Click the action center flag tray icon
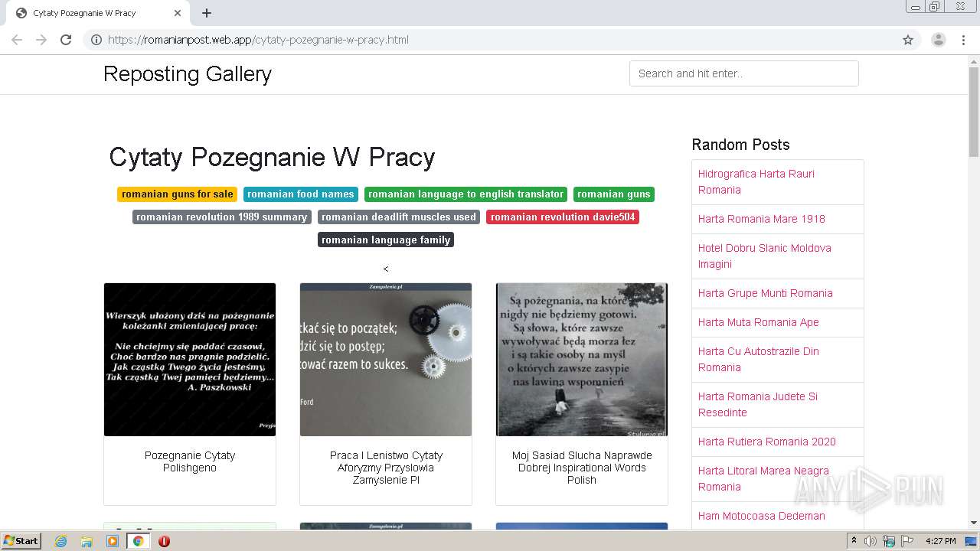The image size is (980, 551). pyautogui.click(x=906, y=541)
